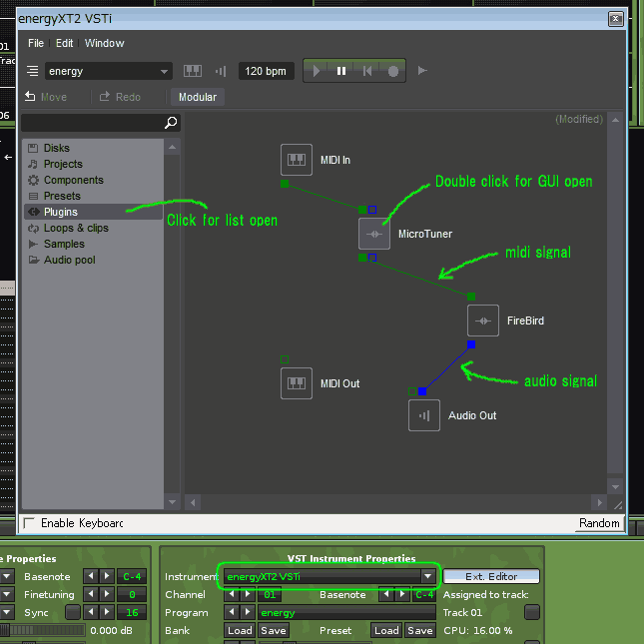Select Presets in the browser list
644x644 pixels.
pos(93,196)
